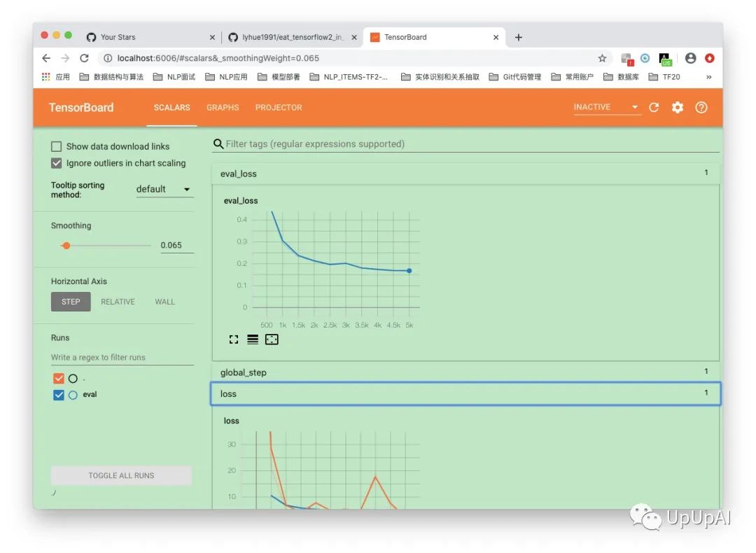
Task: Click the browser back arrow
Action: 46,58
